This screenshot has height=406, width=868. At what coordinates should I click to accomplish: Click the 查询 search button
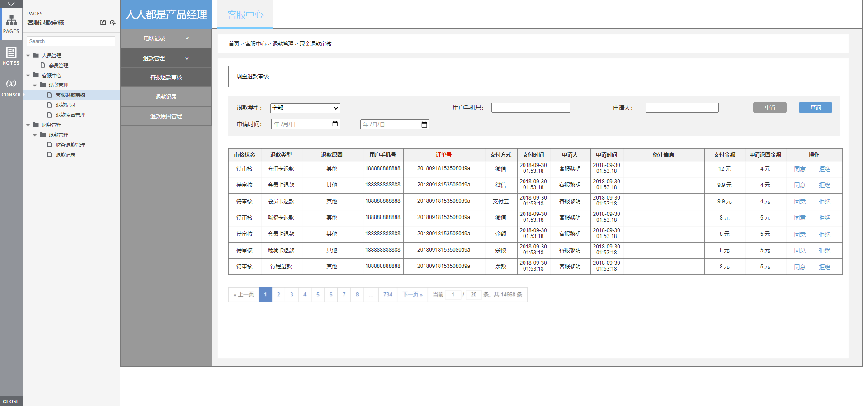click(x=815, y=107)
